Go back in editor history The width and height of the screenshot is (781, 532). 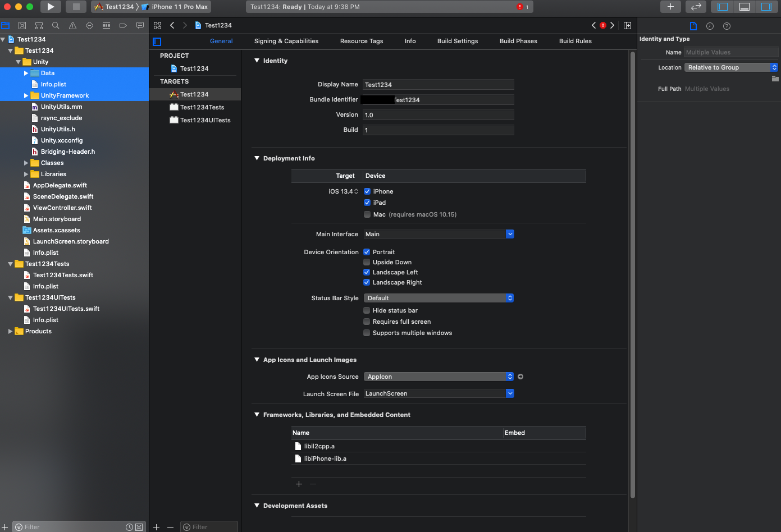[172, 25]
